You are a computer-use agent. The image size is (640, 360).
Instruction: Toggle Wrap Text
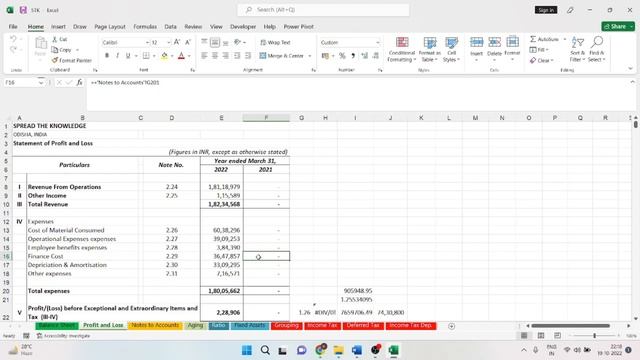click(x=275, y=42)
